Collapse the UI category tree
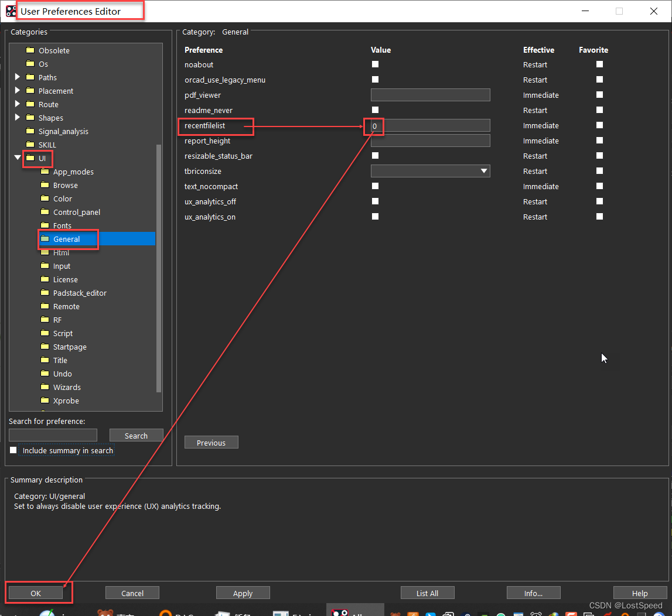This screenshot has width=672, height=616. pos(18,158)
